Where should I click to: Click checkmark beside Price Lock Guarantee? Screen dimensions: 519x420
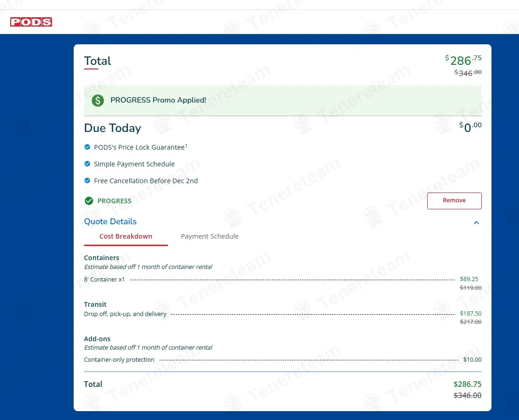point(87,147)
